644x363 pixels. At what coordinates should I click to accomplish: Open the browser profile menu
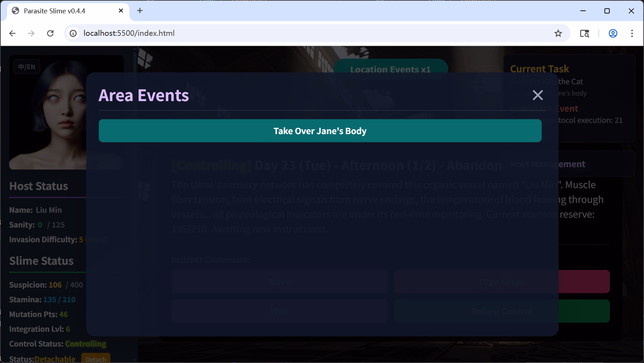pos(613,33)
